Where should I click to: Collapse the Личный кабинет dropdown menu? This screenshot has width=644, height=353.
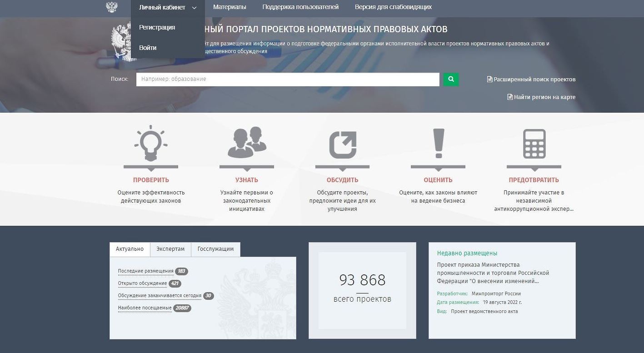click(168, 7)
